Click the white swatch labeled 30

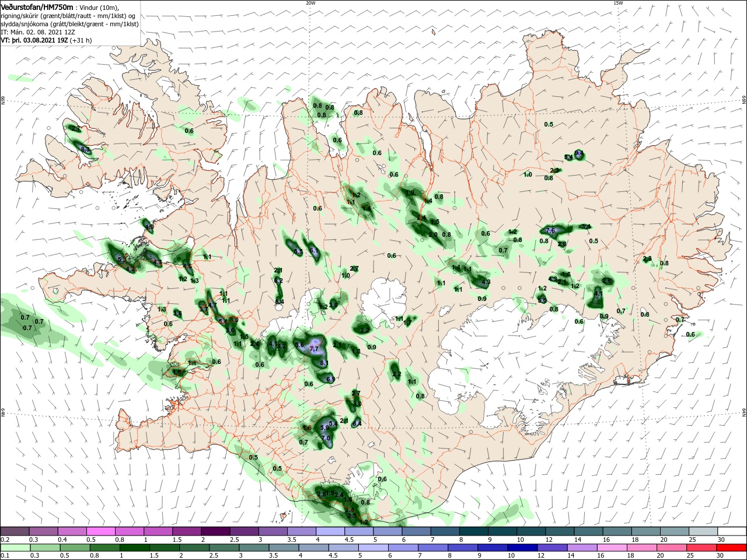pos(732,531)
